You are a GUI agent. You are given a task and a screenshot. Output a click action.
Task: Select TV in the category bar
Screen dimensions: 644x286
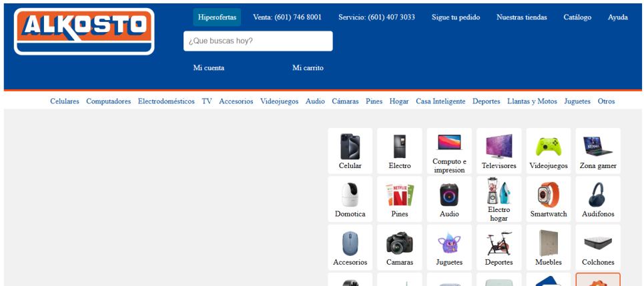[x=207, y=101]
